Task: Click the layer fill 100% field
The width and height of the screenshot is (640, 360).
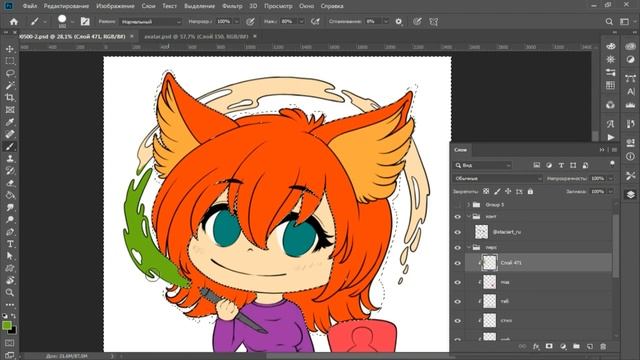Action: click(x=598, y=191)
